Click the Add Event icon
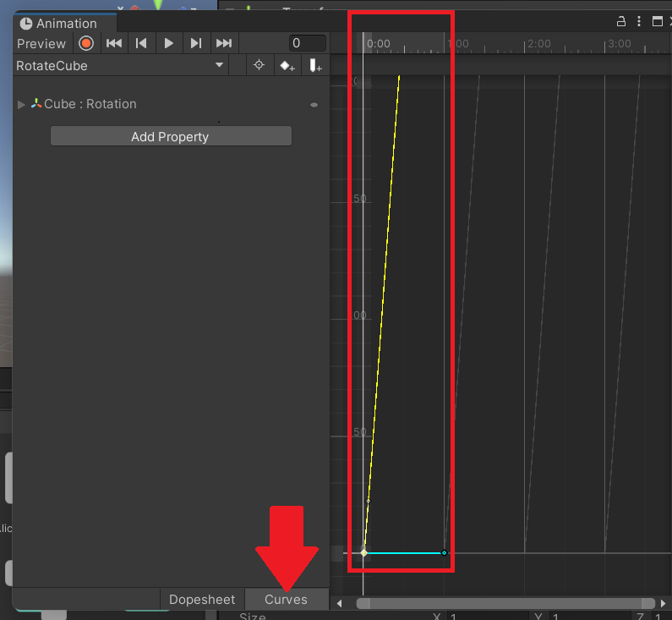 coord(314,65)
